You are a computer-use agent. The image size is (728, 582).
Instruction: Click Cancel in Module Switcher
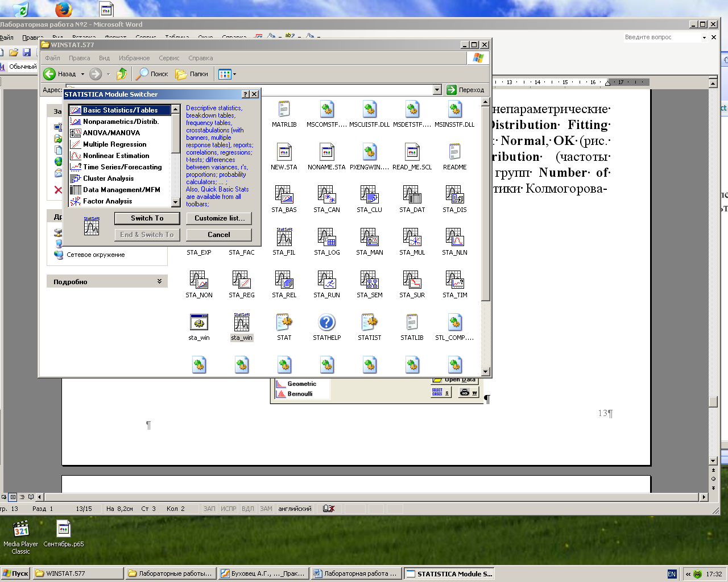pos(219,235)
